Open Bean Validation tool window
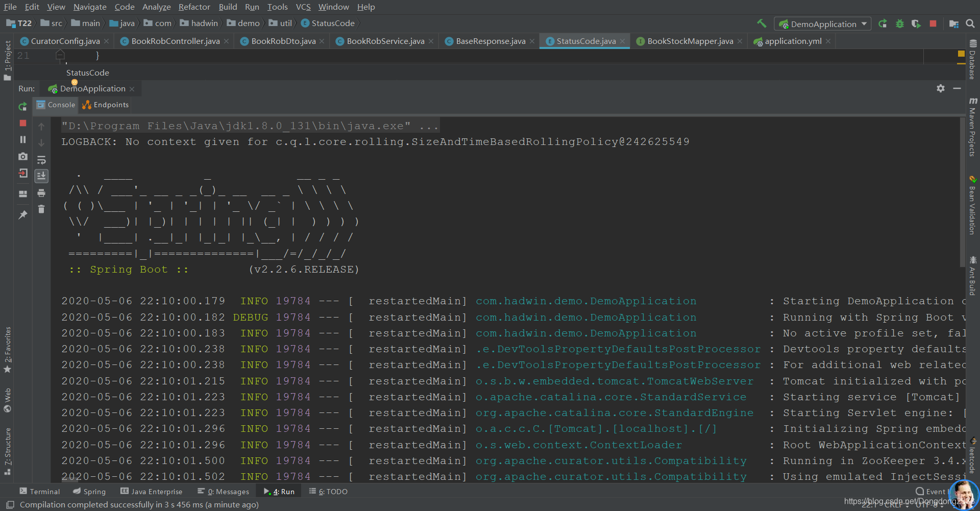 973,205
